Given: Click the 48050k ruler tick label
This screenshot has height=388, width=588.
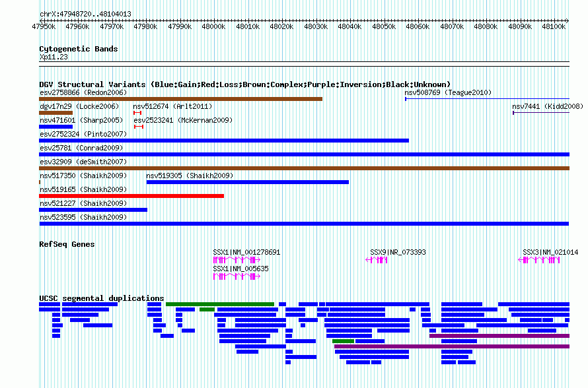Looking at the screenshot, I should pos(384,26).
